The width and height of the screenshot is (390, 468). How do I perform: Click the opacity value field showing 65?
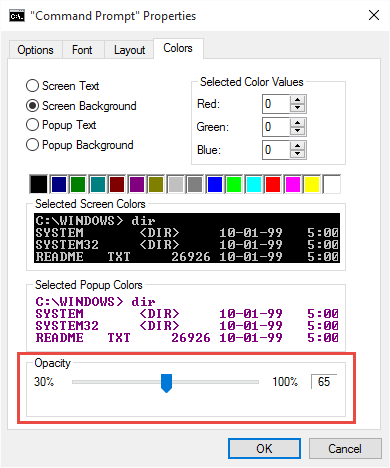pyautogui.click(x=324, y=382)
